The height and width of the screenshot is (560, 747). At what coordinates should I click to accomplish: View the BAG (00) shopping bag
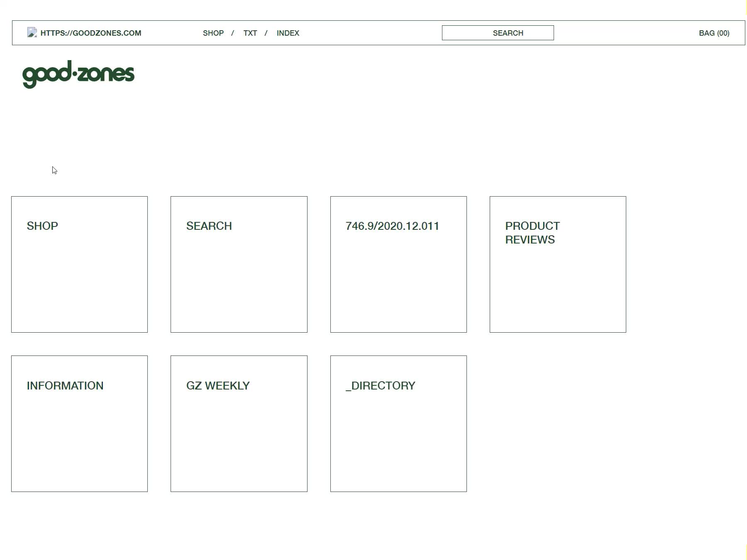click(714, 33)
